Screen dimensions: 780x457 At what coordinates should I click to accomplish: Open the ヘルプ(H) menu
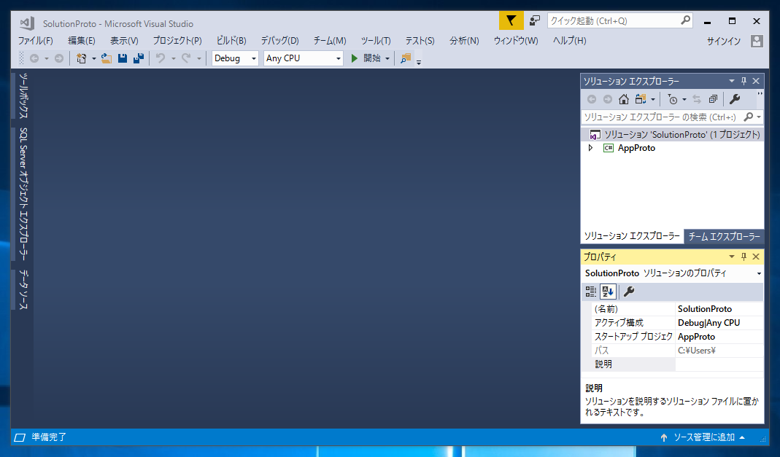(570, 41)
